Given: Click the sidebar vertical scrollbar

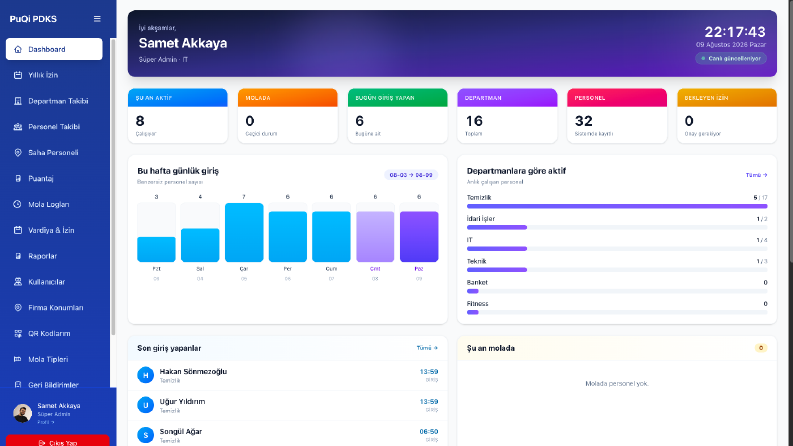Looking at the screenshot, I should point(113,187).
